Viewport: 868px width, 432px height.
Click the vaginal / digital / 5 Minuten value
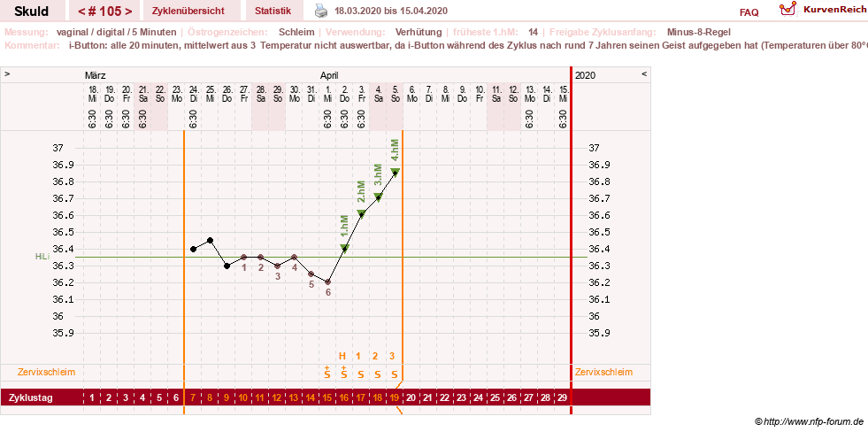point(116,32)
